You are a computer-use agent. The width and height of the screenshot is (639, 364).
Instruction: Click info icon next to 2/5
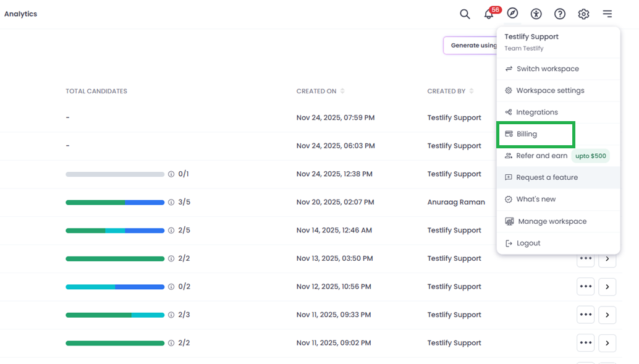pos(171,231)
